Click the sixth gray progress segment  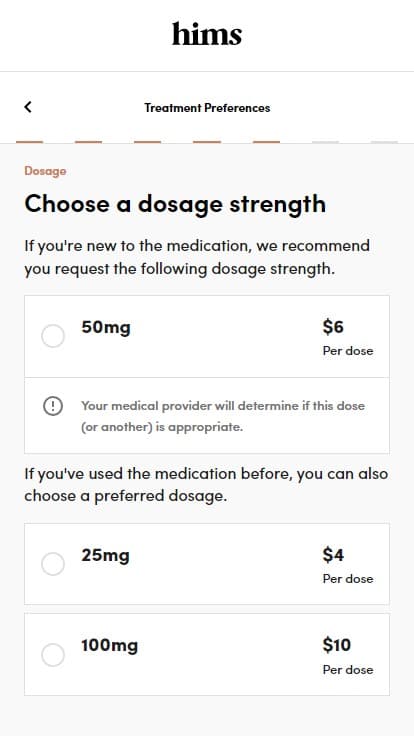325,142
